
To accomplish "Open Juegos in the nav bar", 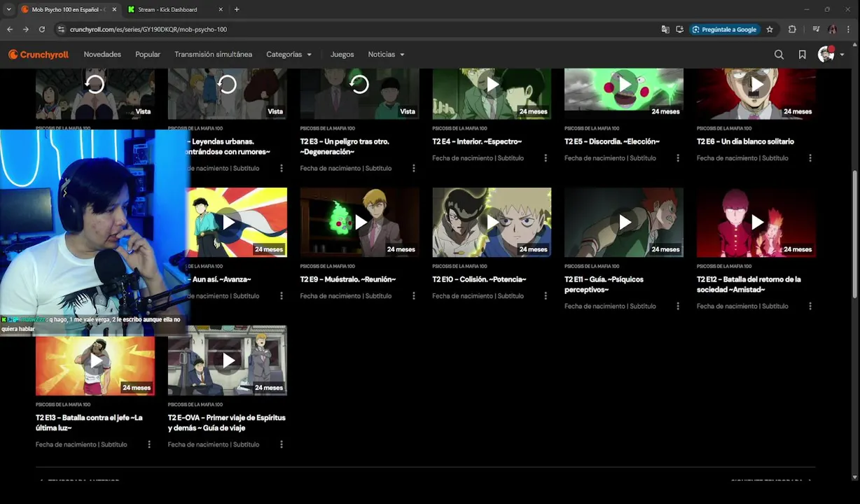I will point(342,55).
